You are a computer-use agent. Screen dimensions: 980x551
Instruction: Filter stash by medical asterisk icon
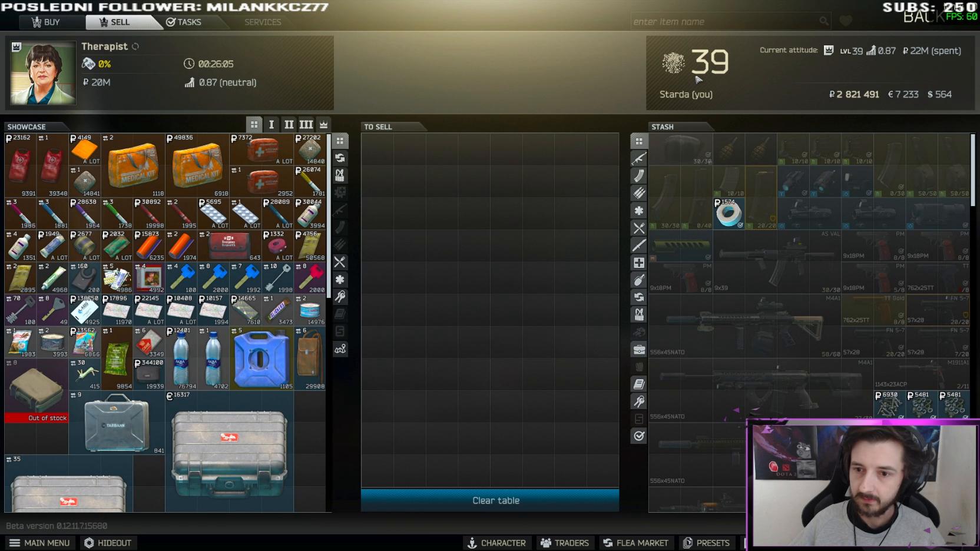click(639, 210)
